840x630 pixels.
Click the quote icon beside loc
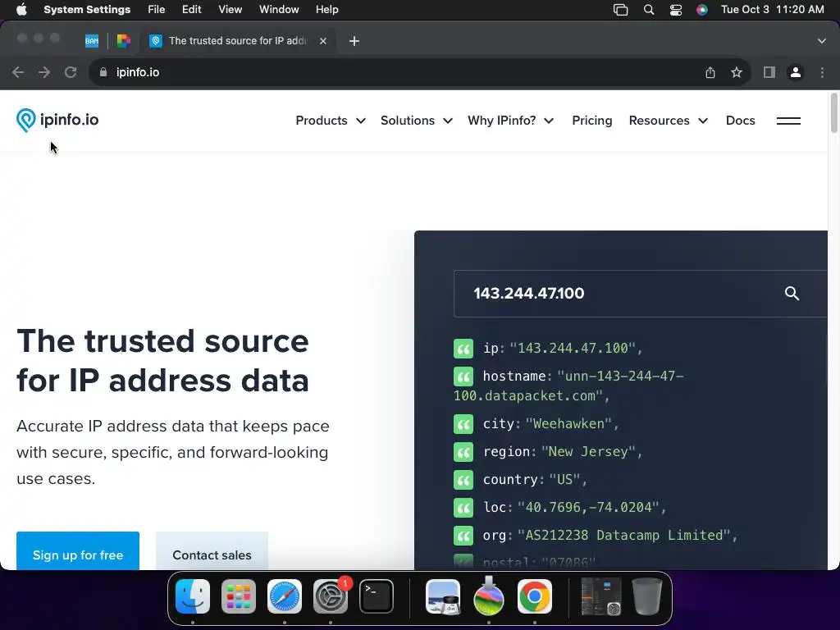click(463, 507)
